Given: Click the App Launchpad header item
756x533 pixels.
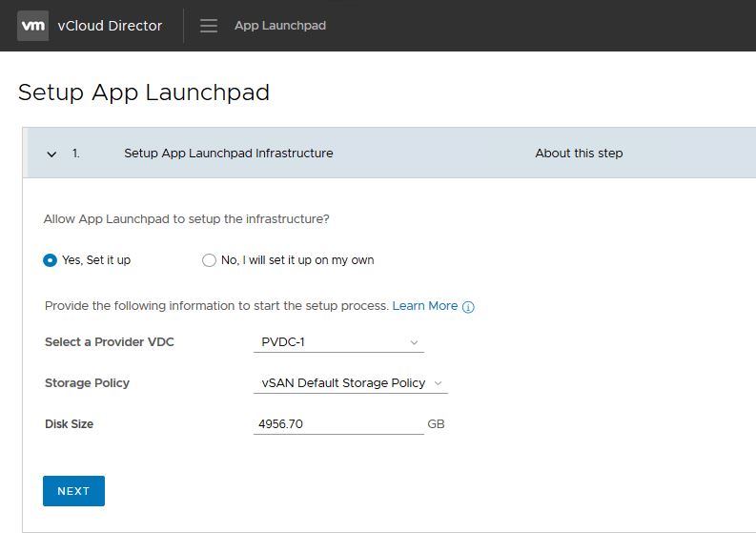Looking at the screenshot, I should point(280,26).
